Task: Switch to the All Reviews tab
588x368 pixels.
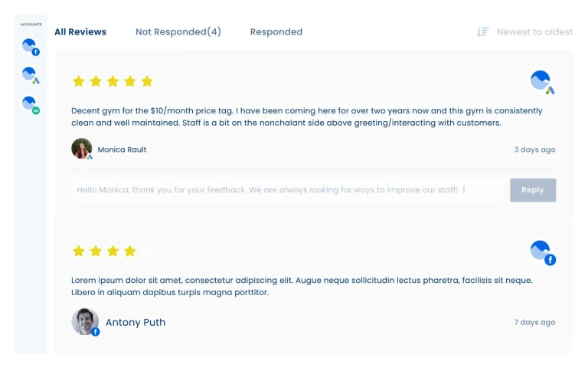Action: pyautogui.click(x=80, y=32)
